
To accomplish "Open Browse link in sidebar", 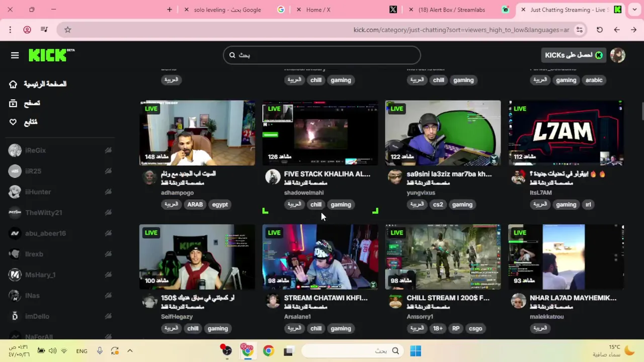I will point(32,103).
